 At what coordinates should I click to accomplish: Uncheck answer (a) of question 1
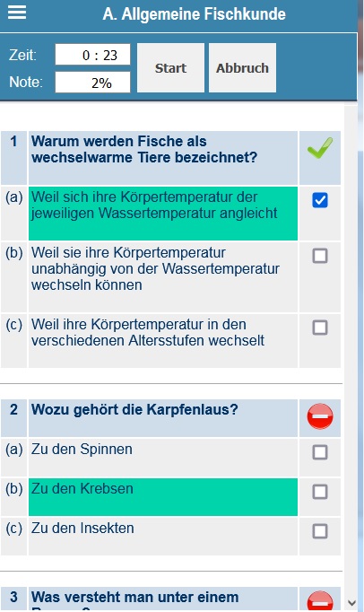point(320,200)
